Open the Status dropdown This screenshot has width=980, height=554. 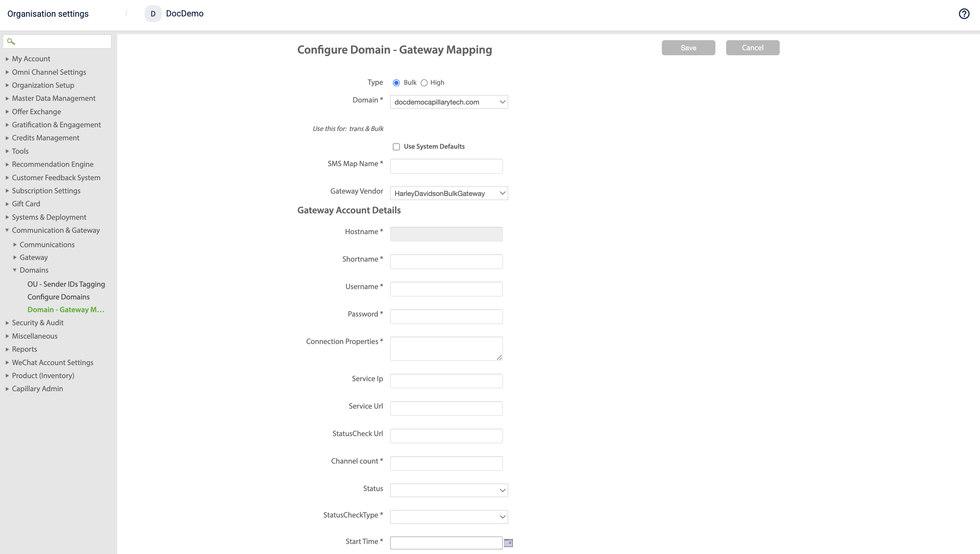point(448,490)
